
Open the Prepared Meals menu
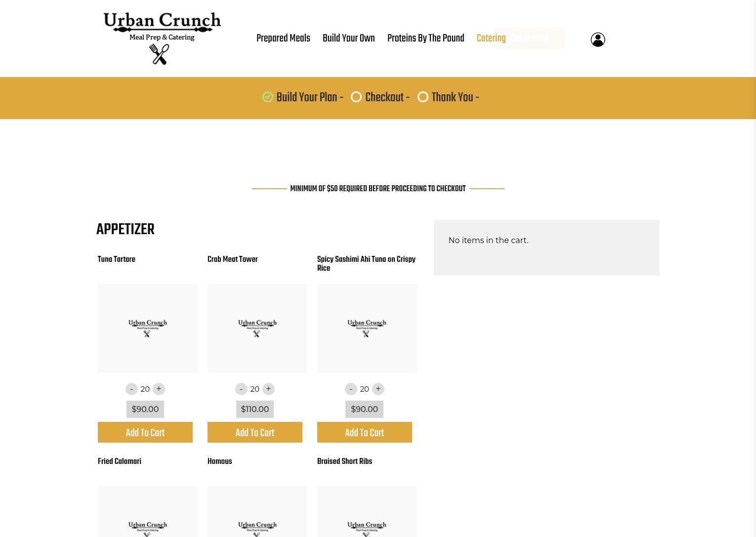click(283, 39)
